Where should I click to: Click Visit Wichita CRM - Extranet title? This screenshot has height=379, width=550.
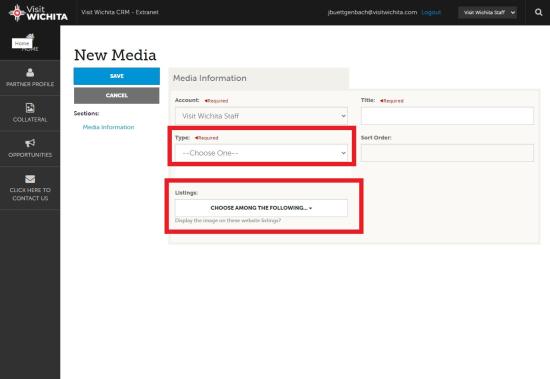point(120,12)
